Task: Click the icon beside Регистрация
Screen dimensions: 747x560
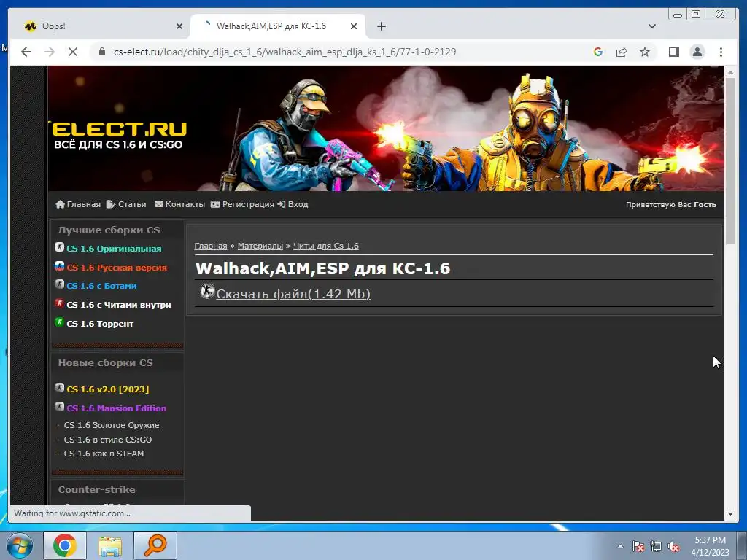Action: 215,204
